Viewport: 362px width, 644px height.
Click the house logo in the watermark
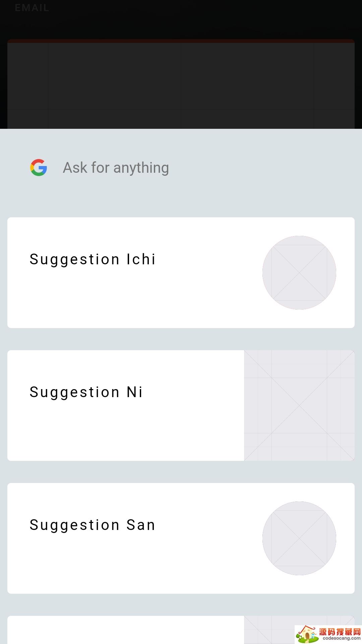click(307, 635)
